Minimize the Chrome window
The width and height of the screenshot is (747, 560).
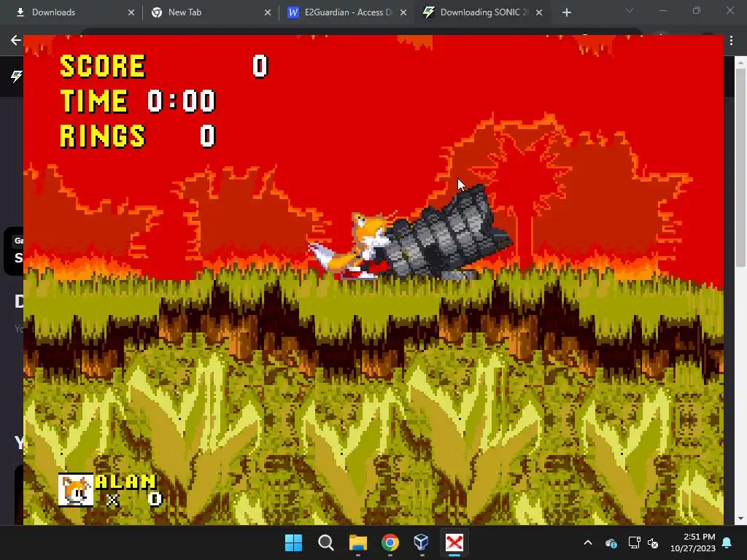[663, 10]
